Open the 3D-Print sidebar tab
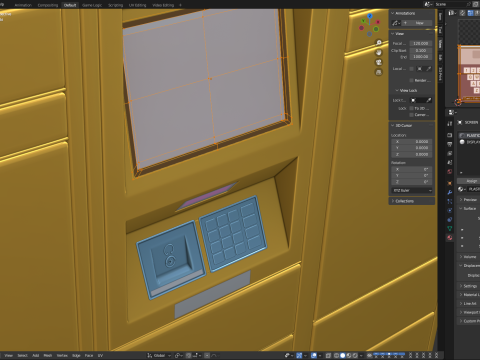The image size is (480, 360). tap(440, 74)
